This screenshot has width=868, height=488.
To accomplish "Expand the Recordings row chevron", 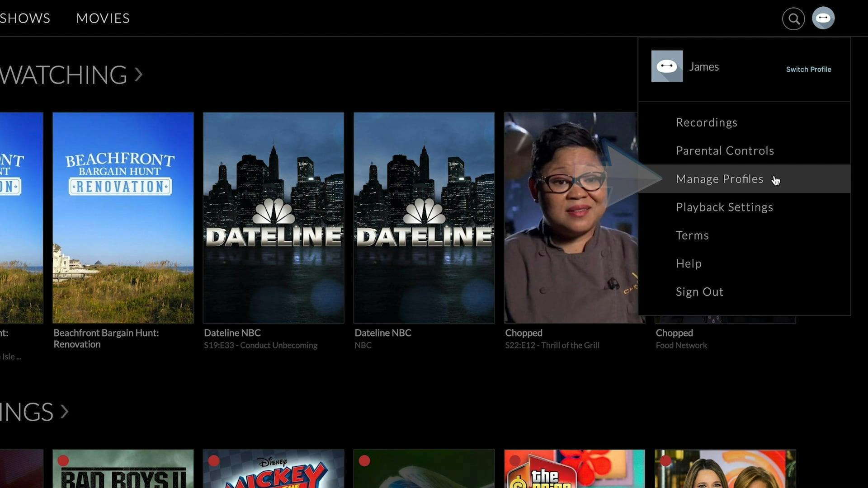I will (x=64, y=411).
